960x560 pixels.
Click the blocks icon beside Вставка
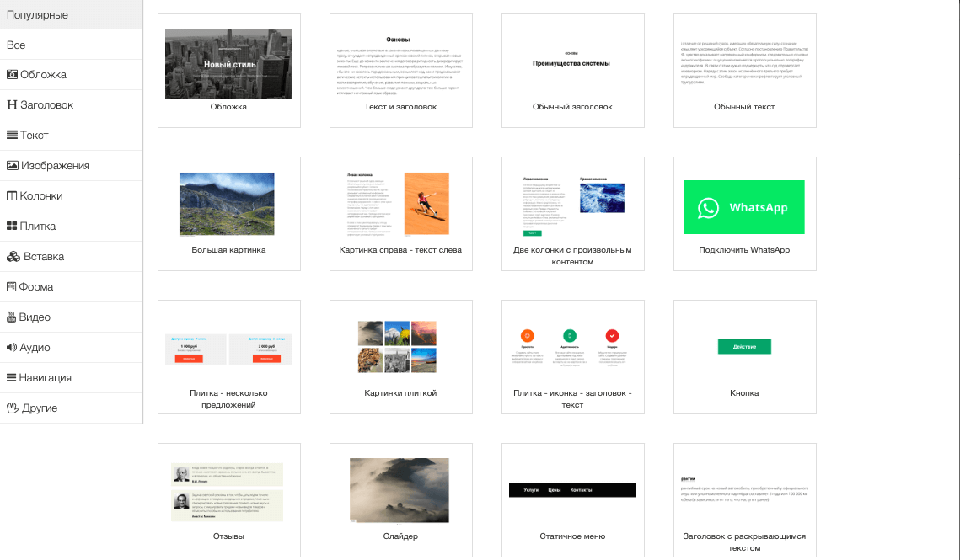[x=13, y=257]
